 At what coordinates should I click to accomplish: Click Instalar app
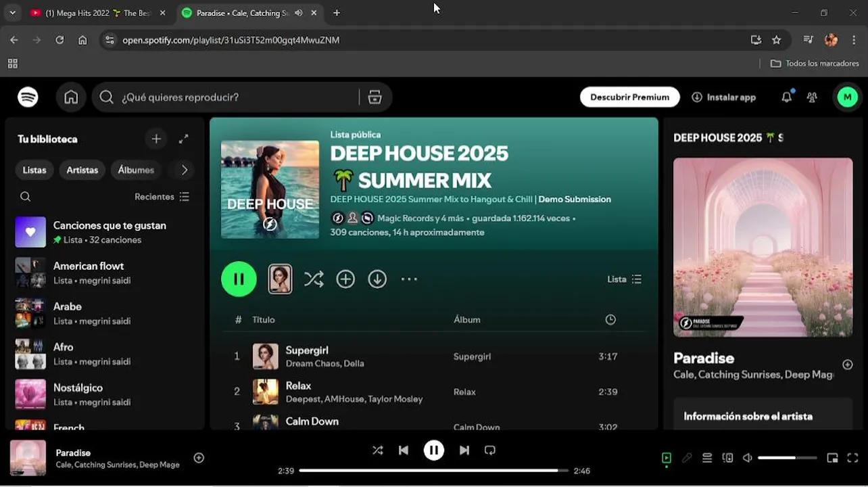tap(724, 97)
